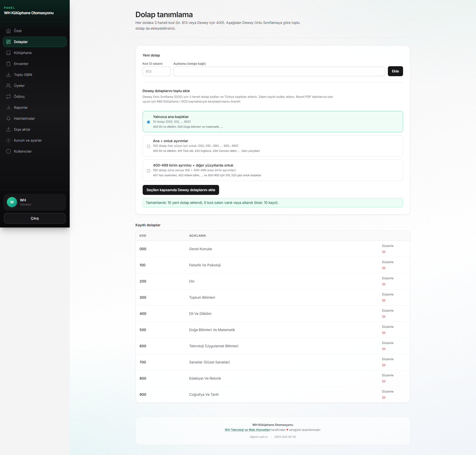Click the Üyeler people icon
The image size is (476, 455).
(8, 86)
